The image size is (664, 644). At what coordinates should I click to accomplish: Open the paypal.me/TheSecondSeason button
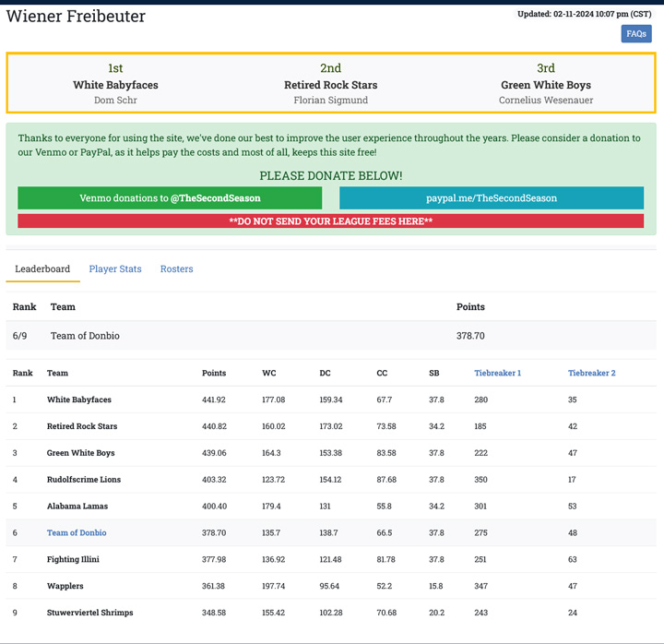(x=492, y=197)
